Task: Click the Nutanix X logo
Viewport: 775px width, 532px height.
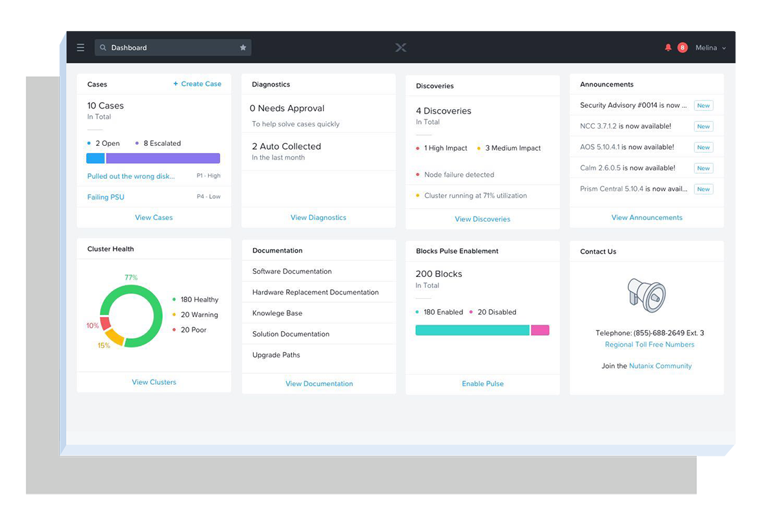Action: coord(400,48)
